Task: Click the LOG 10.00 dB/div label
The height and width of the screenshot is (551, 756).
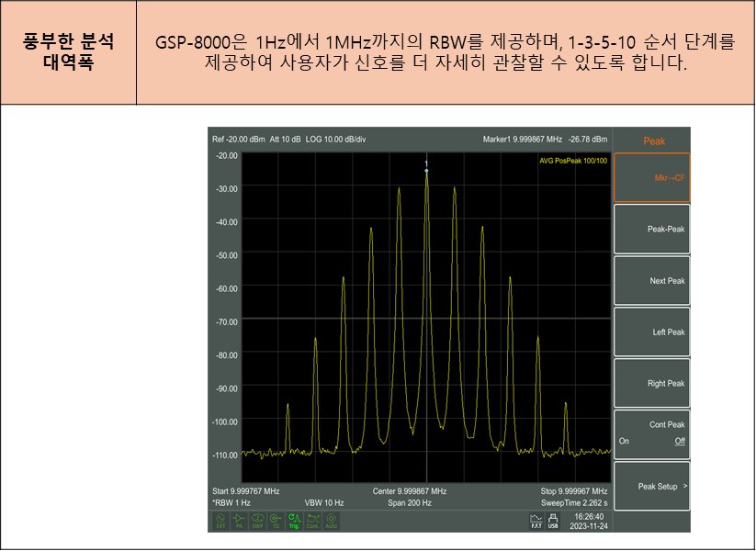Action: click(x=335, y=140)
